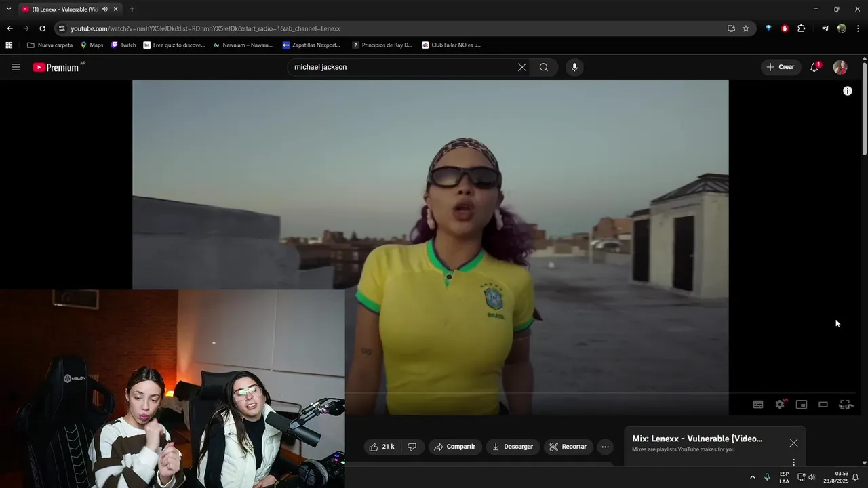Open Windows notification center bell

(x=855, y=477)
